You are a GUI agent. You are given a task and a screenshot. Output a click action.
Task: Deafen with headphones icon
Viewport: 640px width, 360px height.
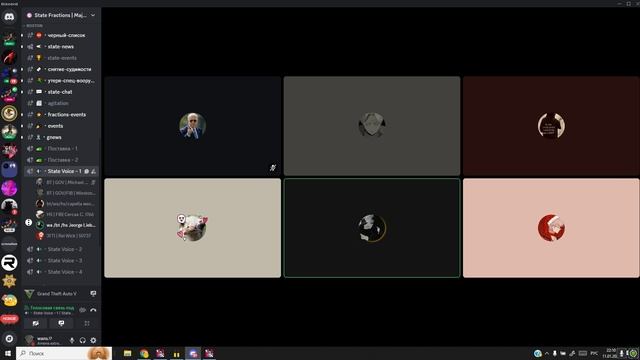[83, 340]
